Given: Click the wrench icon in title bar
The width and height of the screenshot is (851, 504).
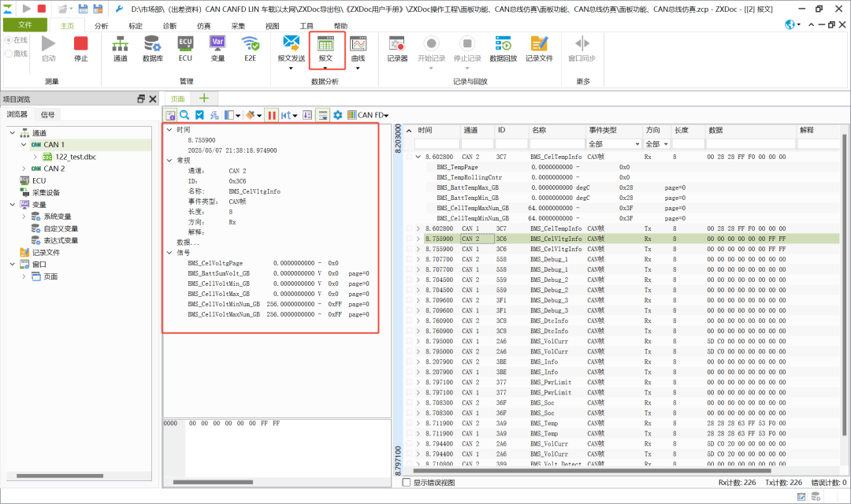Looking at the screenshot, I should (120, 9).
